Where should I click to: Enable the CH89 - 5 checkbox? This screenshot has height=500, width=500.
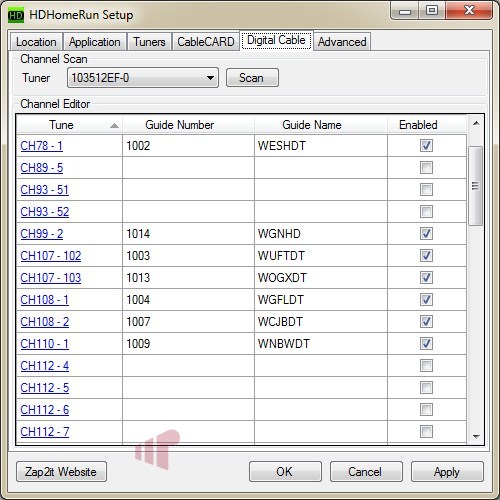(x=426, y=168)
